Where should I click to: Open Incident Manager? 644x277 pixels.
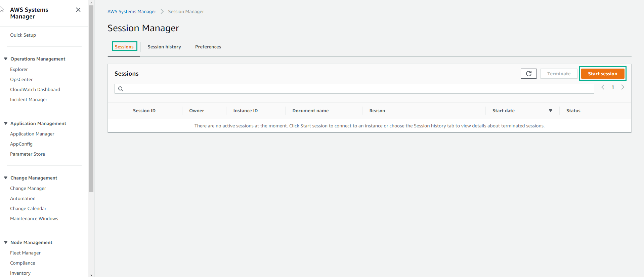pyautogui.click(x=29, y=100)
